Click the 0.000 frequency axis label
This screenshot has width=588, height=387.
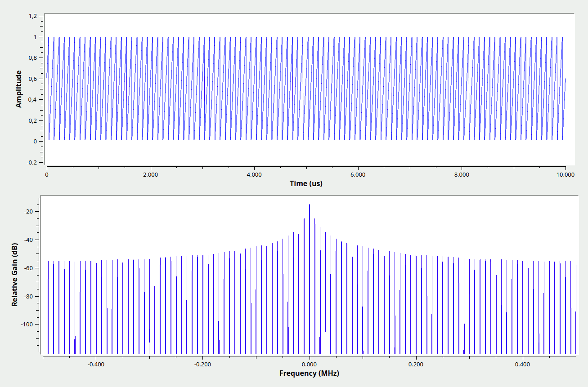tap(310, 364)
